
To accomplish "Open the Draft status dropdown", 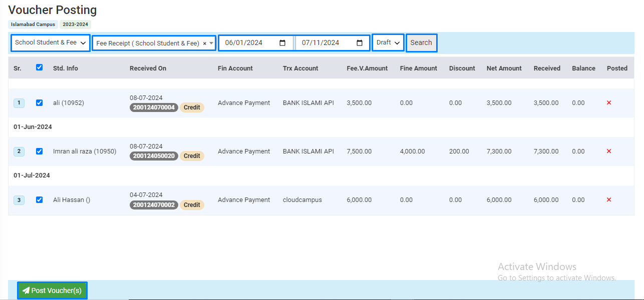I will (x=388, y=42).
